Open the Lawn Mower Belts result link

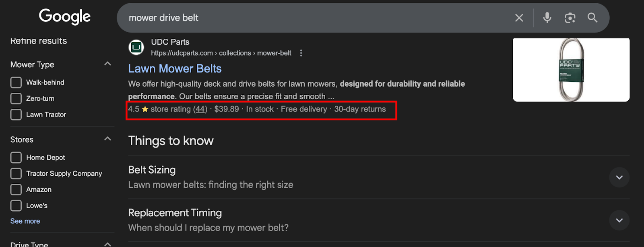[x=175, y=68]
